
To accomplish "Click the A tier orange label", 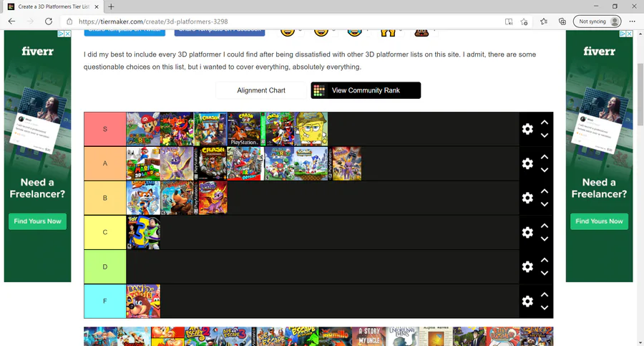I will coord(104,163).
